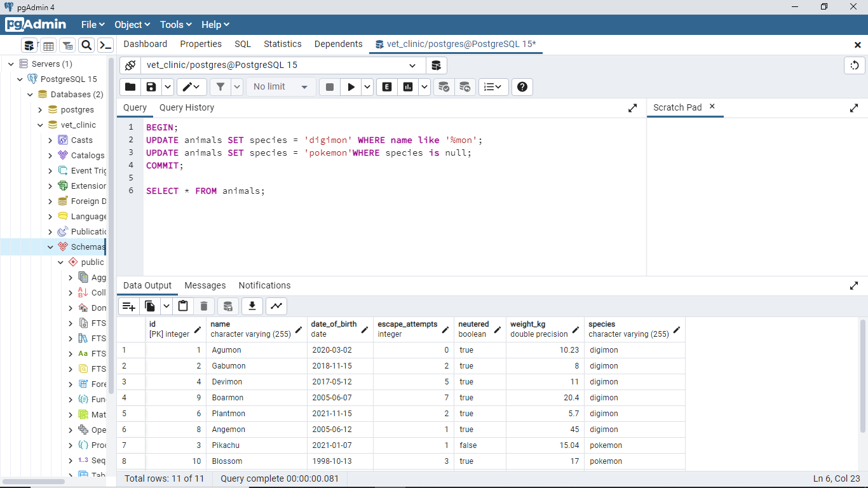The width and height of the screenshot is (868, 488).
Task: Click the Stop query square button
Action: [x=329, y=87]
